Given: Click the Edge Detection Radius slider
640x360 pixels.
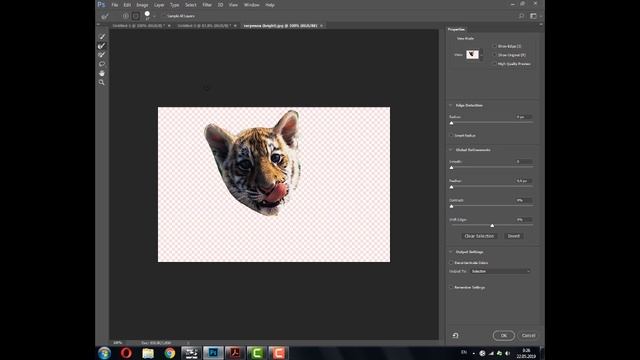Looking at the screenshot, I should point(491,122).
